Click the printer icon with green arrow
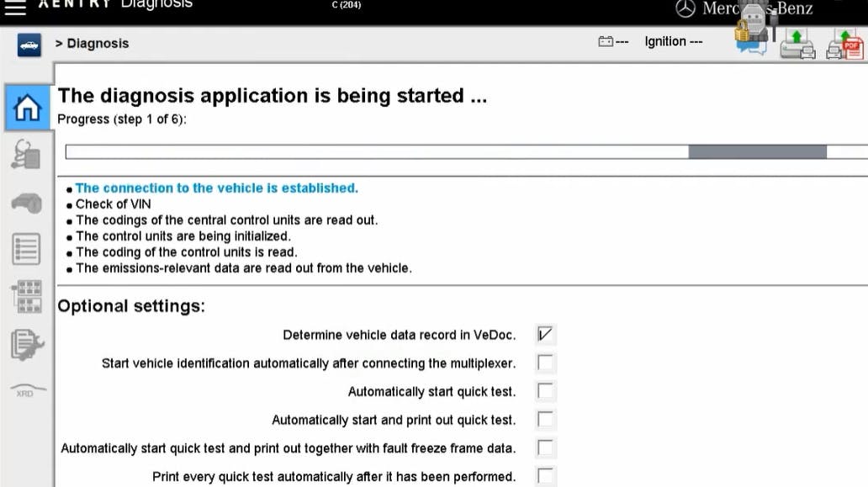This screenshot has height=487, width=868. click(x=797, y=45)
